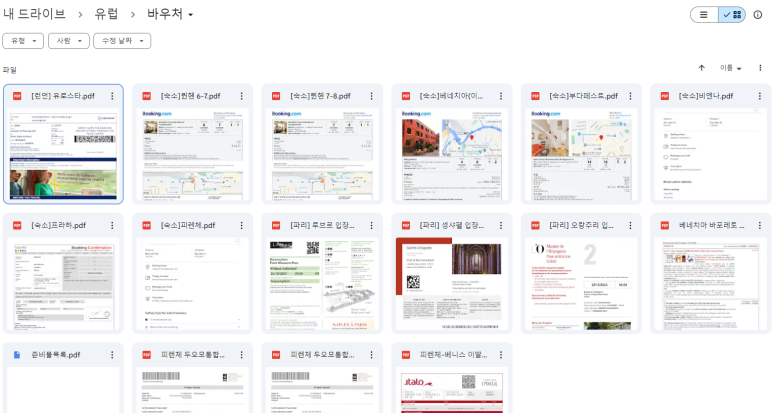Select the [숙소]프라하.pdf thumbnail

pyautogui.click(x=64, y=283)
